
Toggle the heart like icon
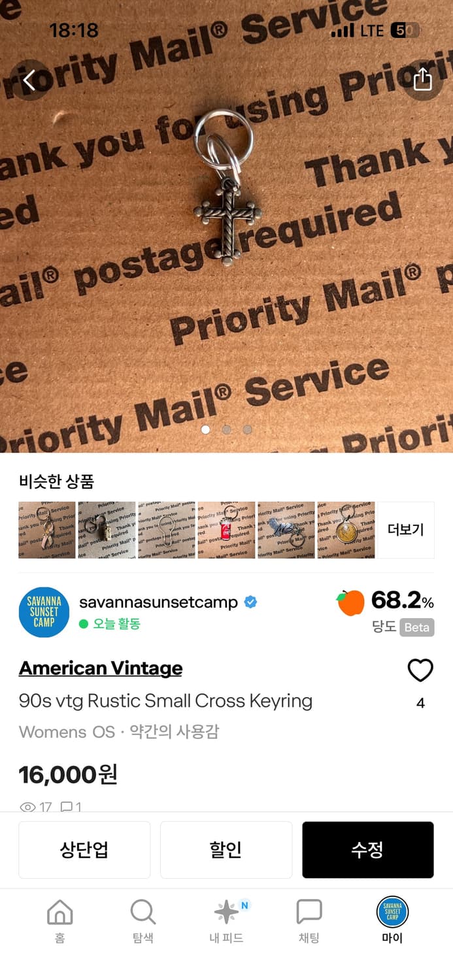click(x=420, y=670)
